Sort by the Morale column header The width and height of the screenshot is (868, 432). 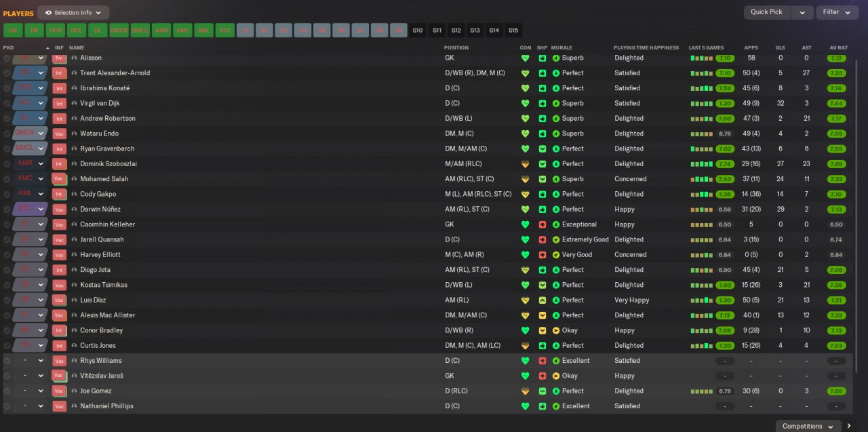[561, 48]
